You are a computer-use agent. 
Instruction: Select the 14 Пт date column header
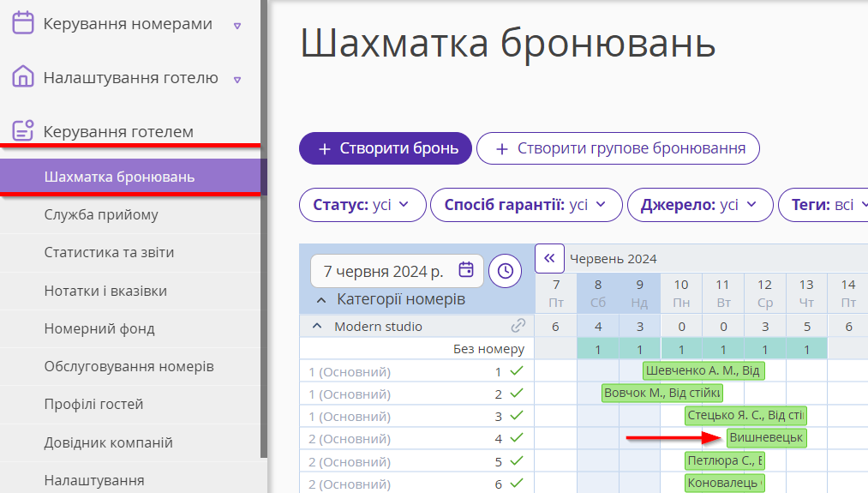coord(848,293)
